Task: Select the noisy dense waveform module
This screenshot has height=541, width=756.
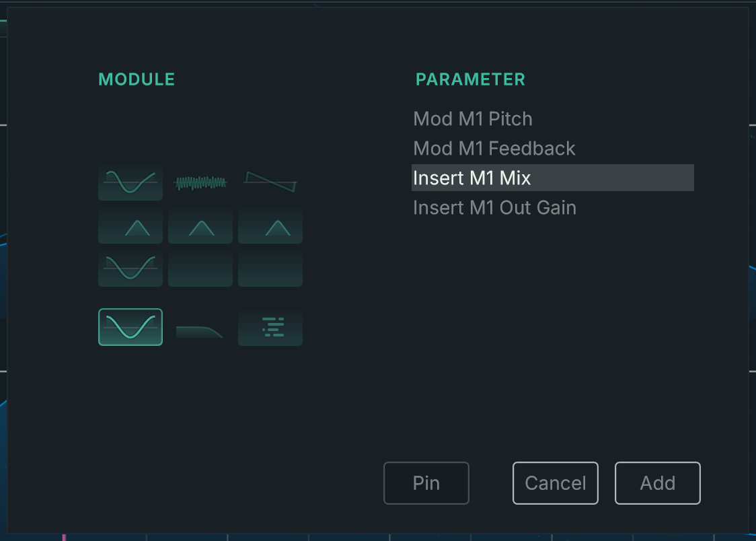Action: 200,182
